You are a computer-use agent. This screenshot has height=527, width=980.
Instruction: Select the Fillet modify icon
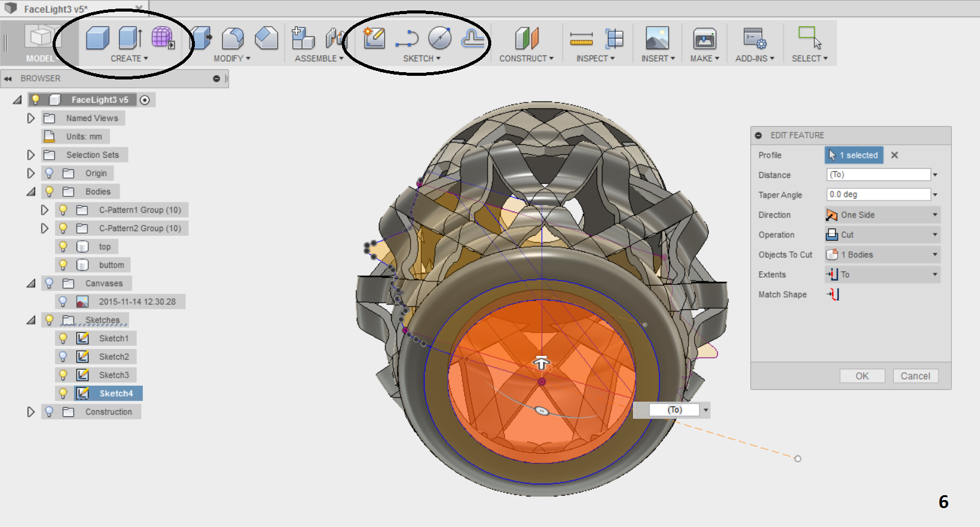click(233, 39)
